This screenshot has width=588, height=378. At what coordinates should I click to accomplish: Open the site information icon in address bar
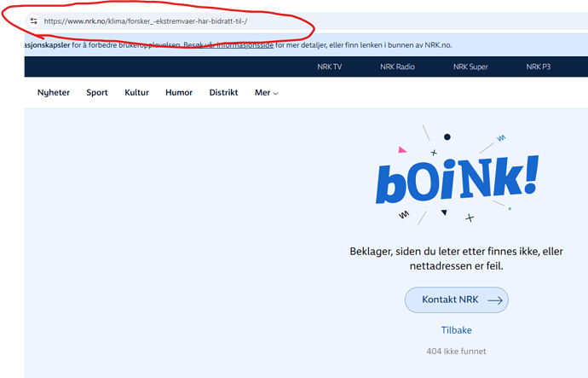[34, 21]
